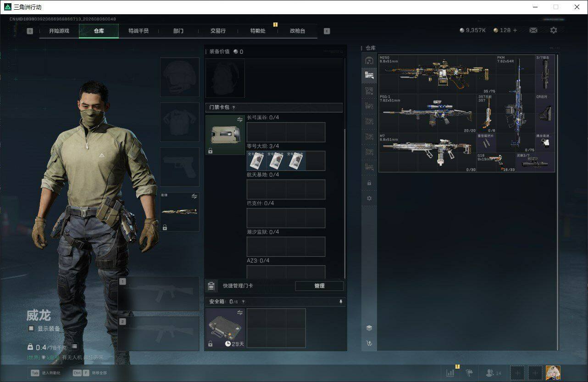Click the 航天基地 key card slots
588x382 pixels.
(286, 189)
